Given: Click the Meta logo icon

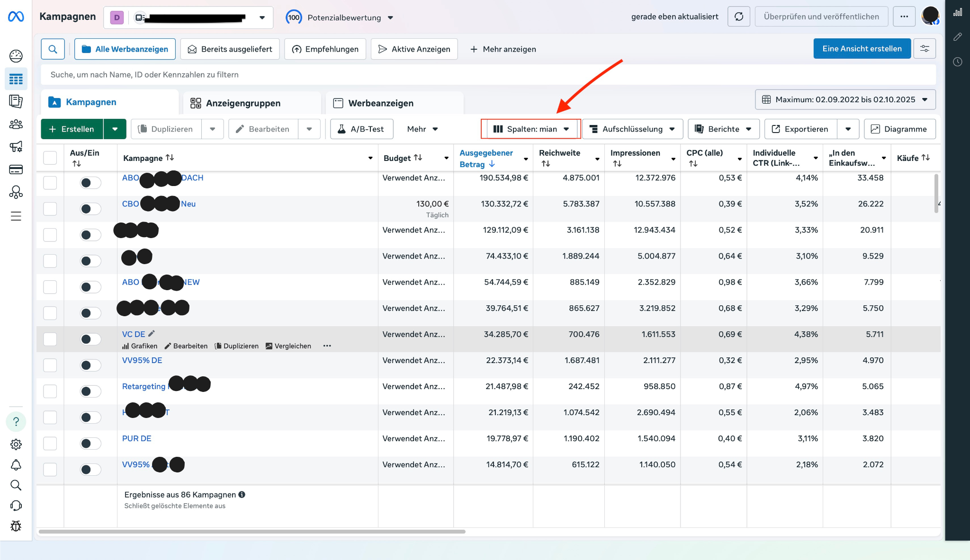Looking at the screenshot, I should click(x=16, y=17).
